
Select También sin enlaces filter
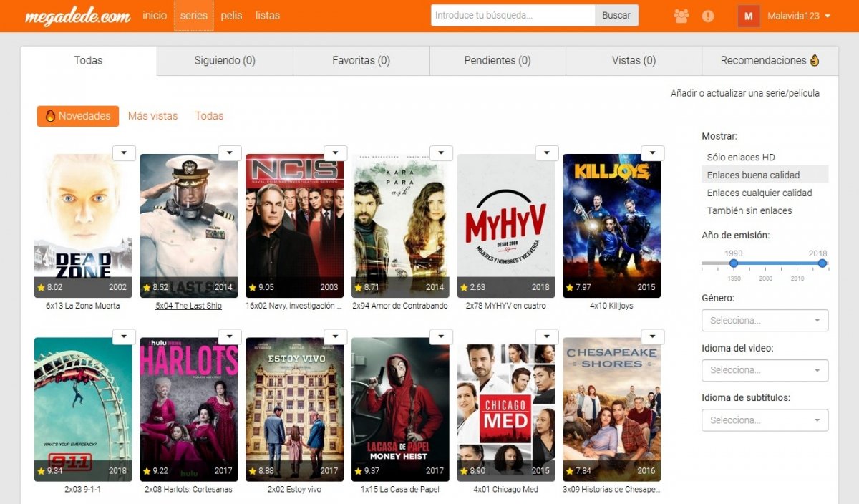(749, 210)
